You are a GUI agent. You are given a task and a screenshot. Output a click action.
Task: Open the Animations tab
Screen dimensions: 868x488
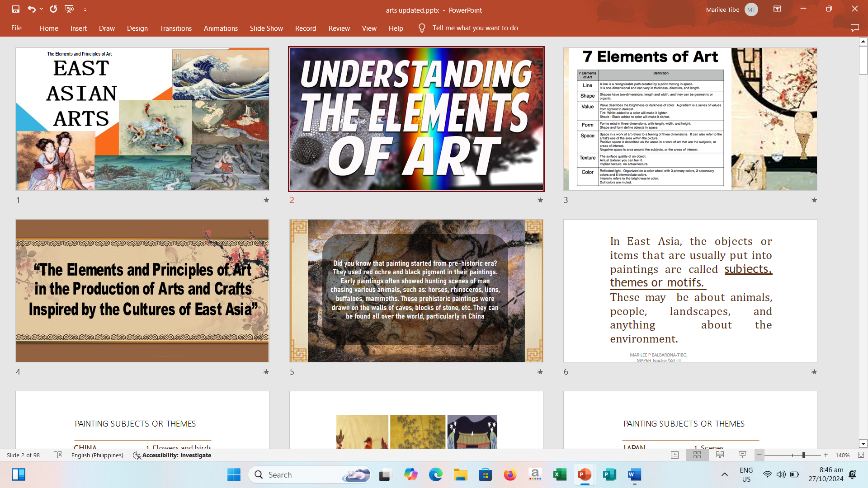(x=221, y=28)
